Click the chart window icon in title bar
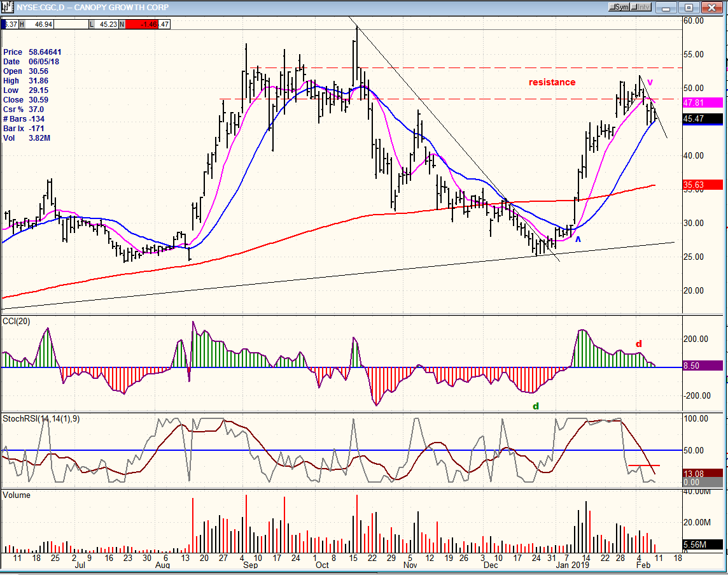 pyautogui.click(x=7, y=7)
